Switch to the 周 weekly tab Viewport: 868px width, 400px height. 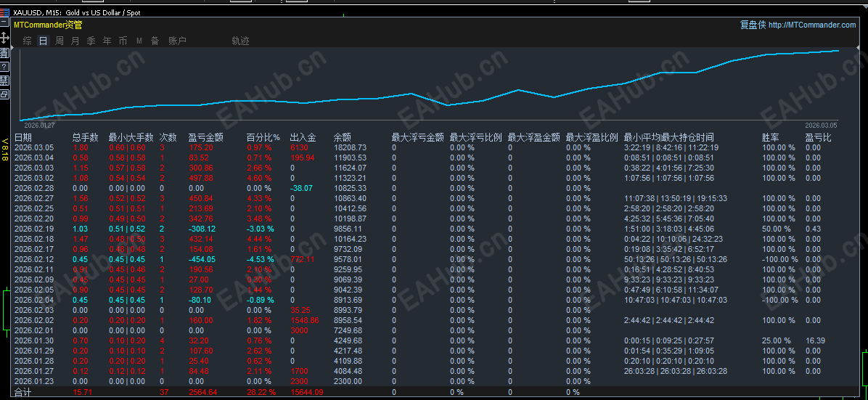(60, 41)
